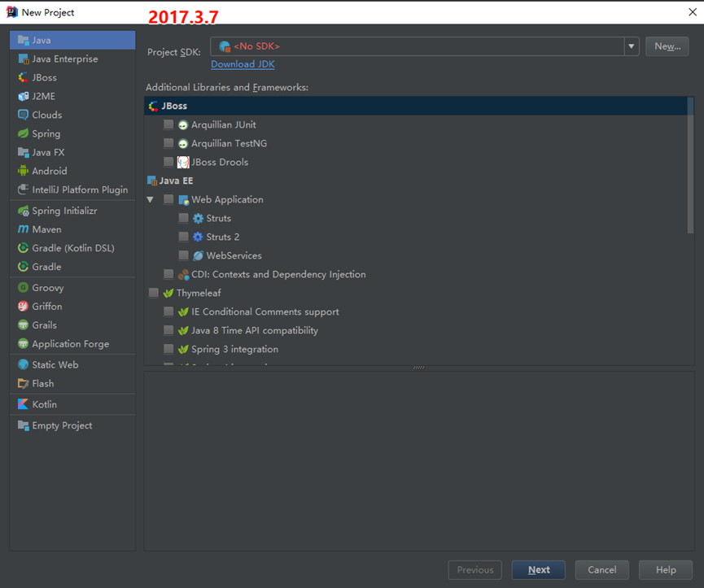Click the Download JDK link
704x588 pixels.
tap(243, 64)
